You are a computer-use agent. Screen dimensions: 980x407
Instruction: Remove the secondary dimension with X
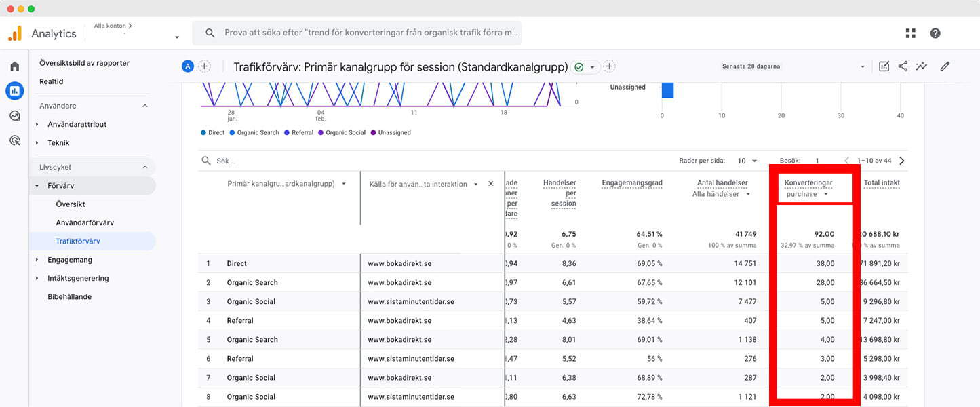coord(491,184)
